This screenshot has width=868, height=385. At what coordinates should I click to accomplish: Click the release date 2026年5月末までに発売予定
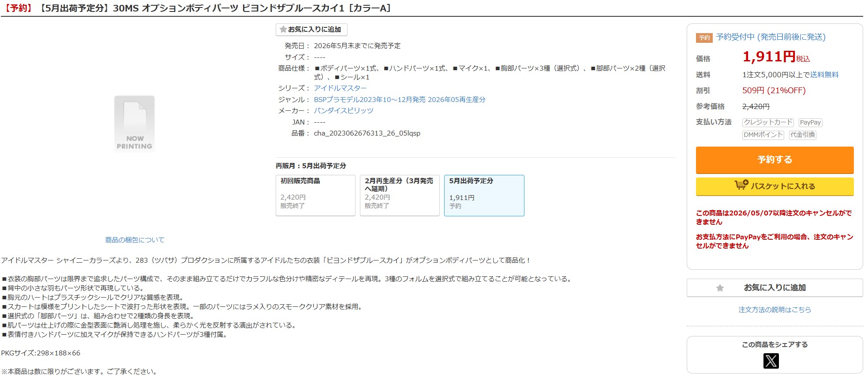(357, 46)
